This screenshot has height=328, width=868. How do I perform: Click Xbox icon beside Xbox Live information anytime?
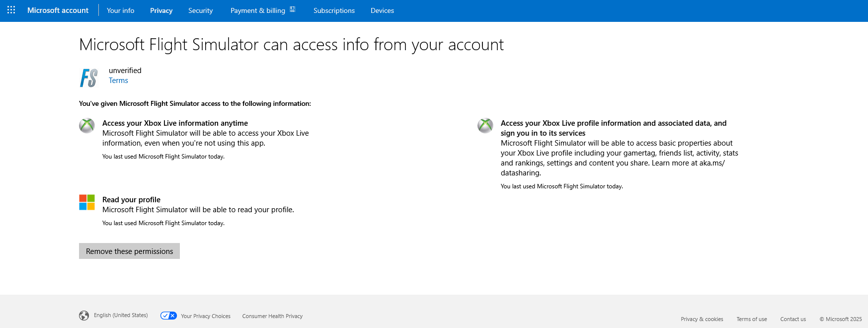click(x=87, y=126)
